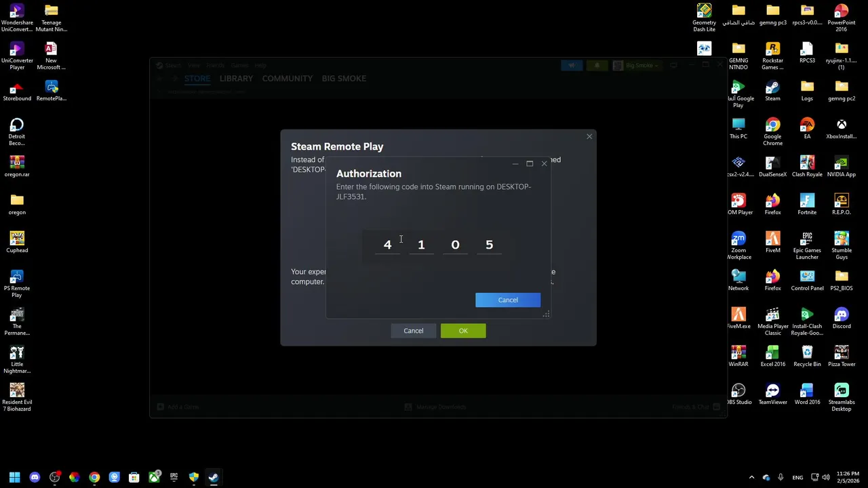Image resolution: width=868 pixels, height=488 pixels.
Task: Select the Cuphead desktop icon
Action: coord(17,243)
